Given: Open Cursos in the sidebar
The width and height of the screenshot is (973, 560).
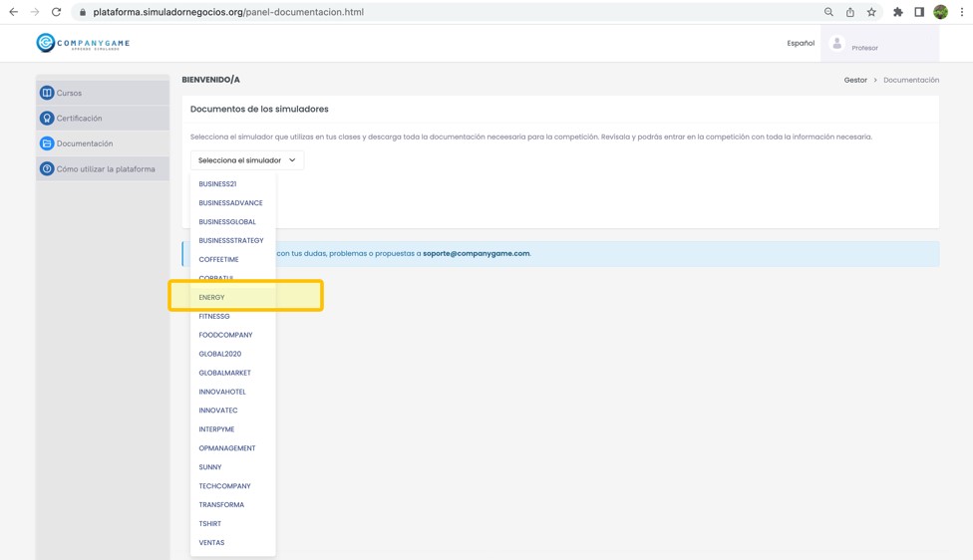Looking at the screenshot, I should tap(103, 93).
